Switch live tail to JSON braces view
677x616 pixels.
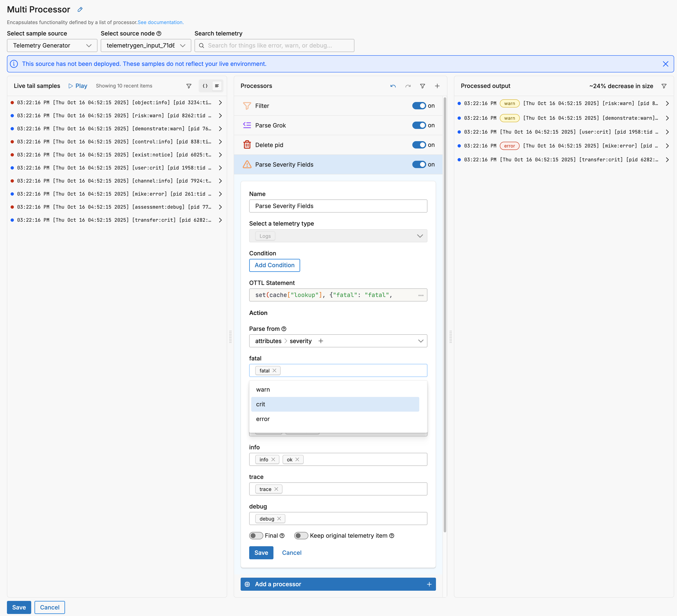pos(205,86)
